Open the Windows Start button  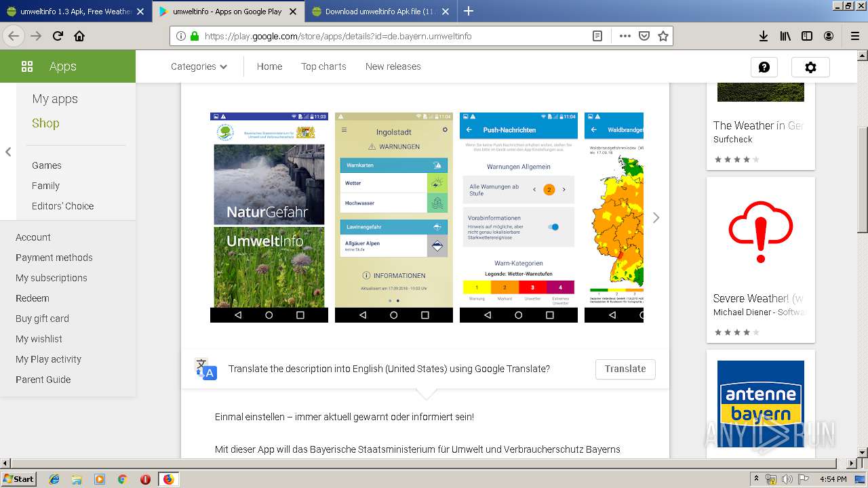pyautogui.click(x=19, y=479)
